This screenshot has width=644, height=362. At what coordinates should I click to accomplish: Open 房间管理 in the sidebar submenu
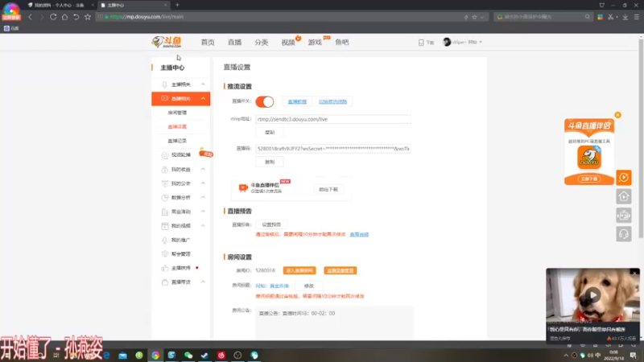(177, 113)
